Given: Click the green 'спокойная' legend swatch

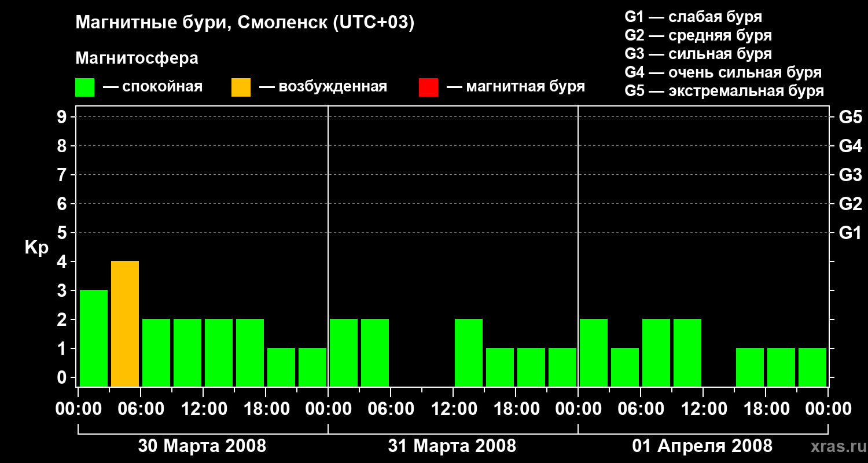Looking at the screenshot, I should 84,87.
